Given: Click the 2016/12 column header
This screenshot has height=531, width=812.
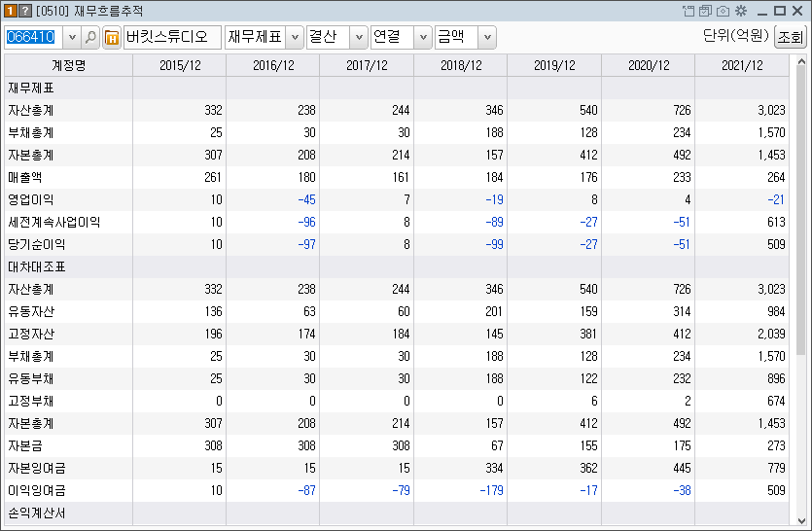Looking at the screenshot, I should coord(273,66).
